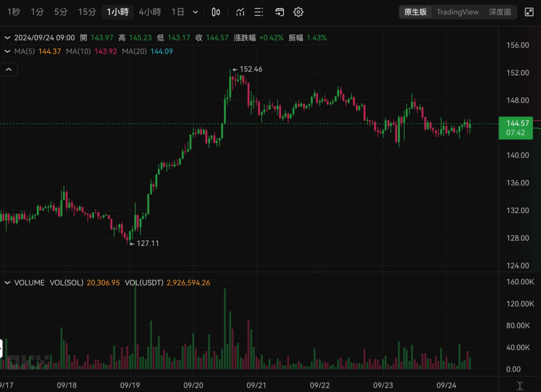Click the collapse indicators up-arrow button
The height and width of the screenshot is (392, 541).
click(x=8, y=69)
